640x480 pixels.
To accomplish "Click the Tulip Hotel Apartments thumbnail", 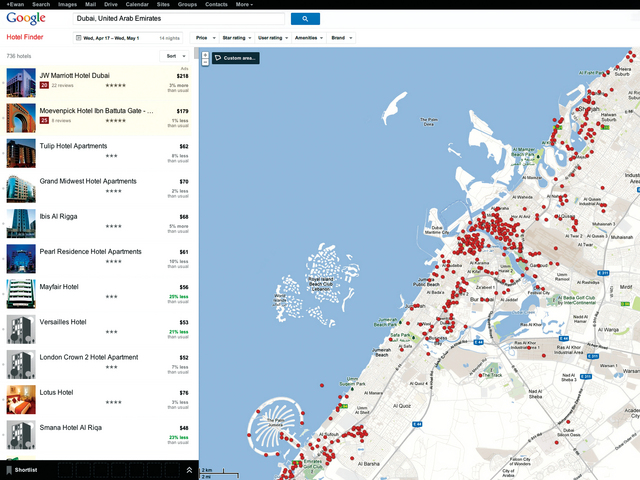I will 21,153.
